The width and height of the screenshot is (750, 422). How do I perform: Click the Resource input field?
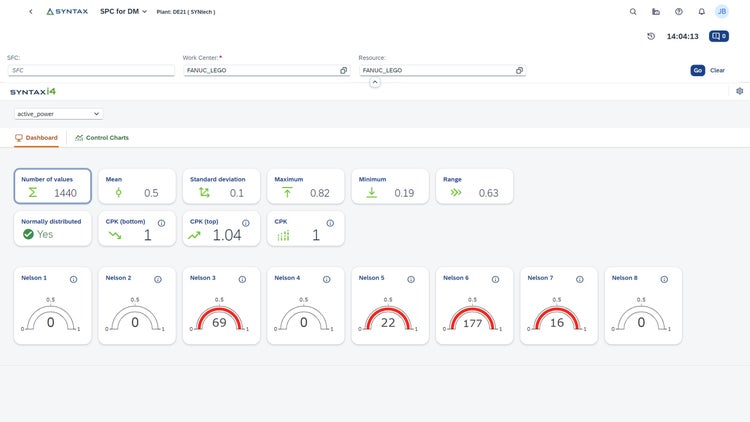click(x=442, y=70)
